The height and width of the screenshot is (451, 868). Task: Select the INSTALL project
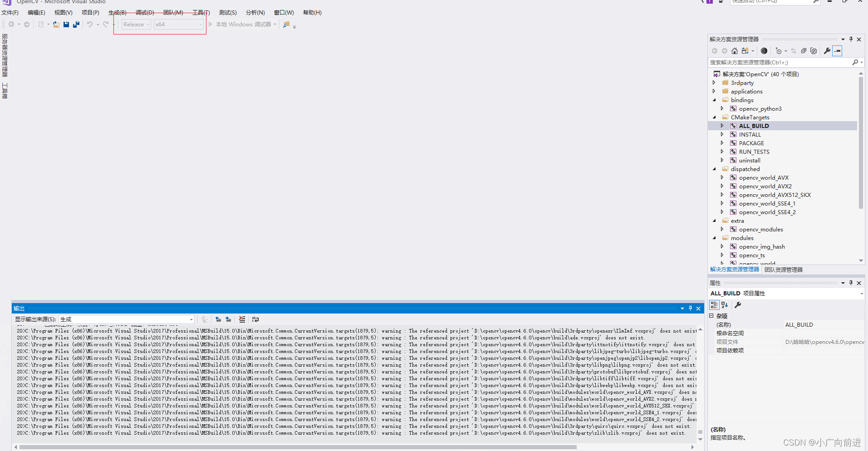pos(750,134)
